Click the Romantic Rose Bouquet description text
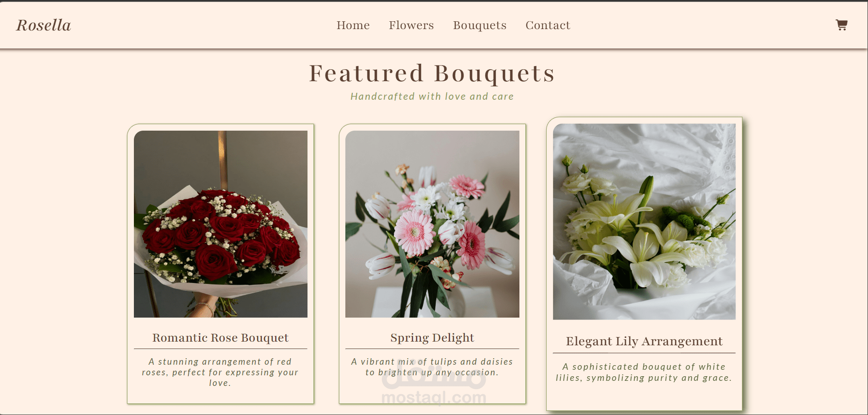 220,372
